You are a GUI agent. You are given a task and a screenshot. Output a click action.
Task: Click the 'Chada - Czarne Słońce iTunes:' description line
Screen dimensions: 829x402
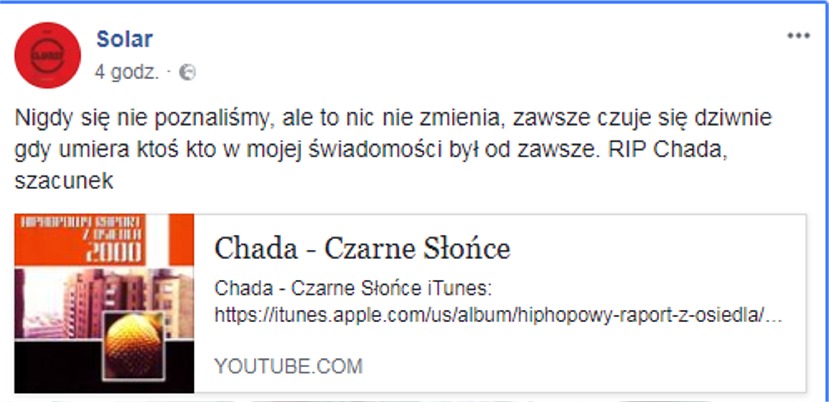tap(353, 289)
